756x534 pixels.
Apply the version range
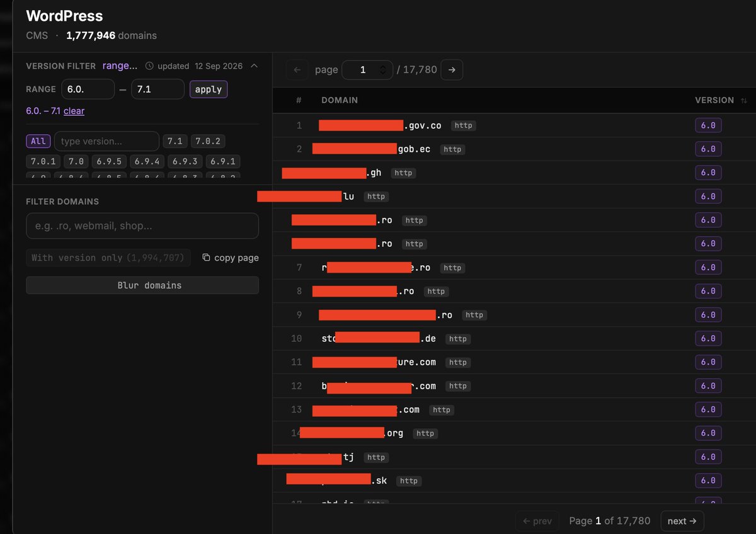tap(209, 89)
